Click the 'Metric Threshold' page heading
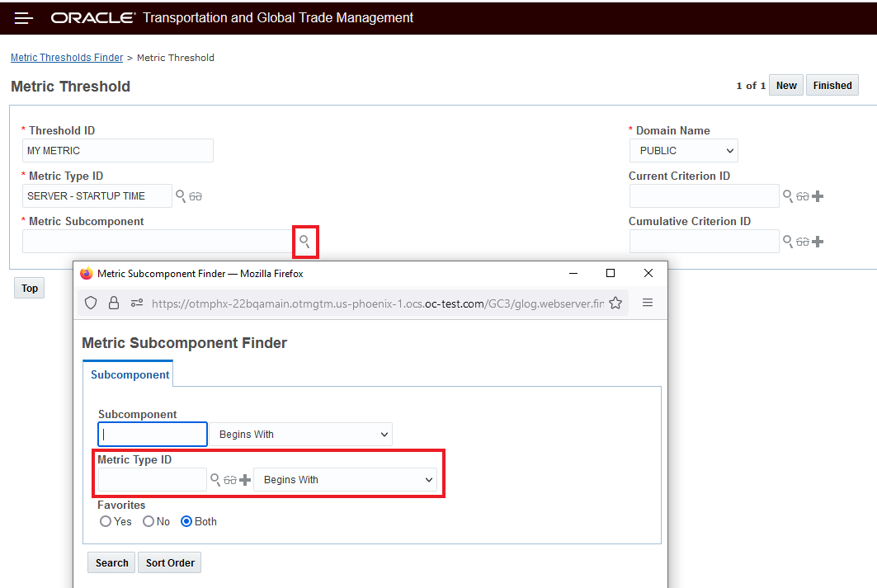Viewport: 877px width, 588px height. pyautogui.click(x=70, y=86)
